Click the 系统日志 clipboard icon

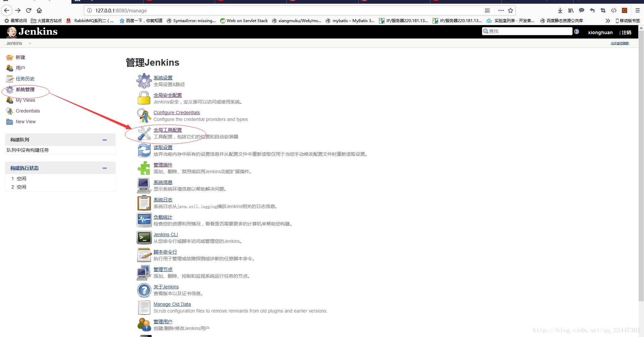coord(144,203)
